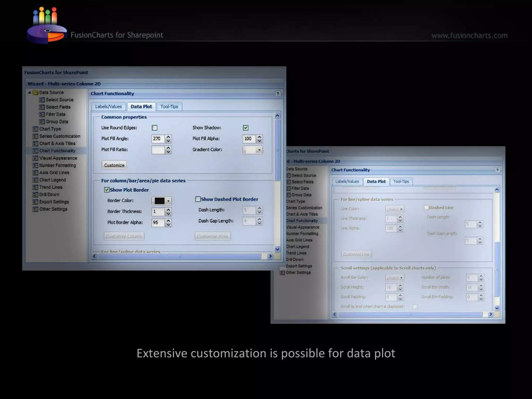Click the FusionCharts pie chart logo
This screenshot has height=399, width=532.
click(x=47, y=25)
